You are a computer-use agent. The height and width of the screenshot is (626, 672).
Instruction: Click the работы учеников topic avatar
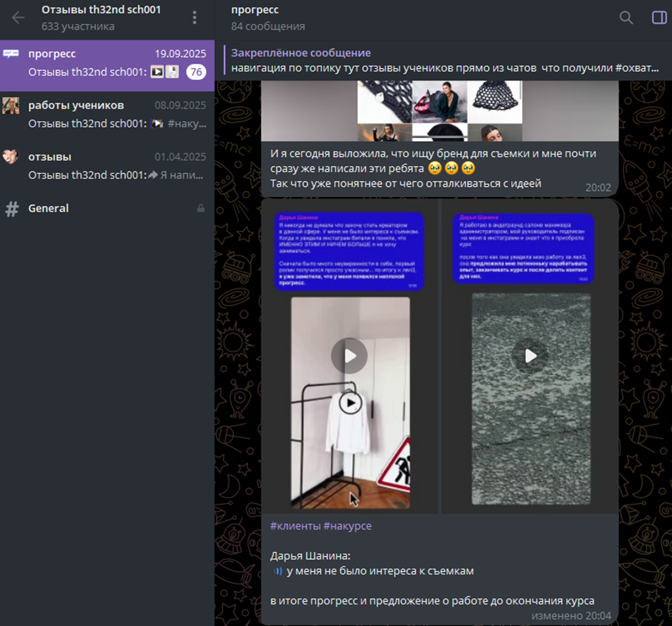point(11,106)
